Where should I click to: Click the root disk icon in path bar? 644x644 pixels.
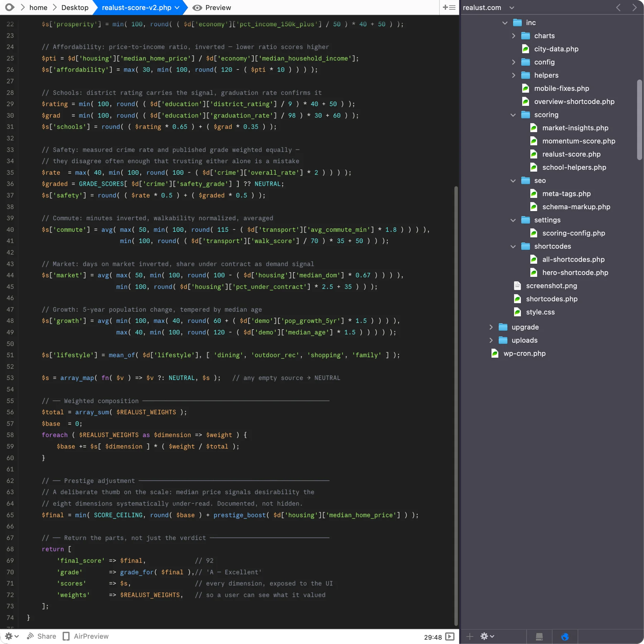(10, 8)
